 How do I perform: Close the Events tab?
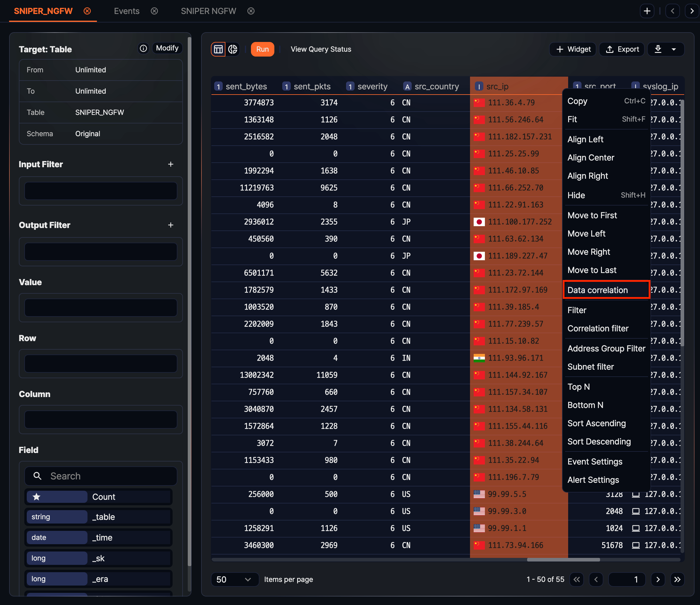click(154, 11)
